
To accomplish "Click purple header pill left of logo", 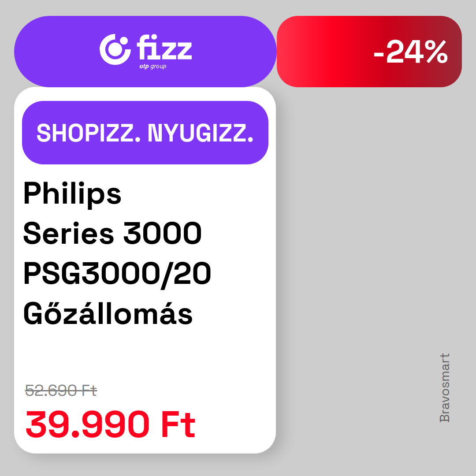I will [x=55, y=52].
